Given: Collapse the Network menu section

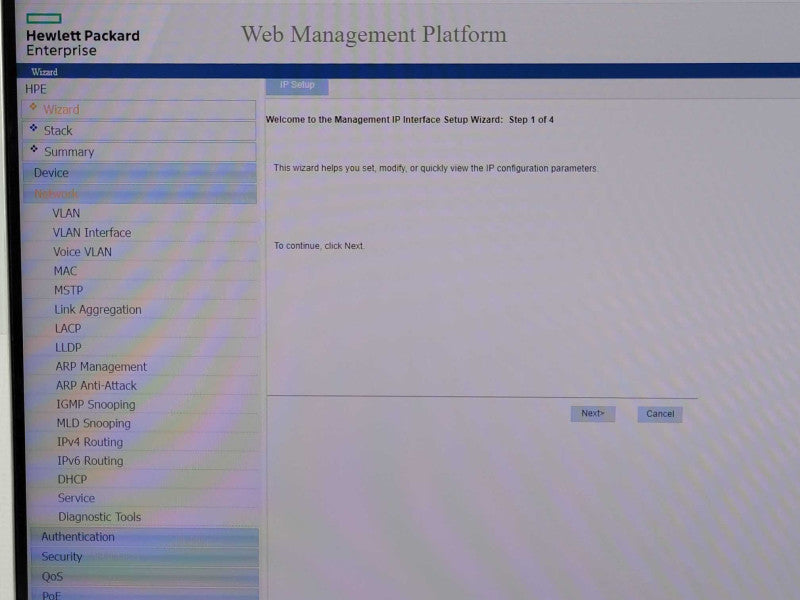Looking at the screenshot, I should point(140,194).
